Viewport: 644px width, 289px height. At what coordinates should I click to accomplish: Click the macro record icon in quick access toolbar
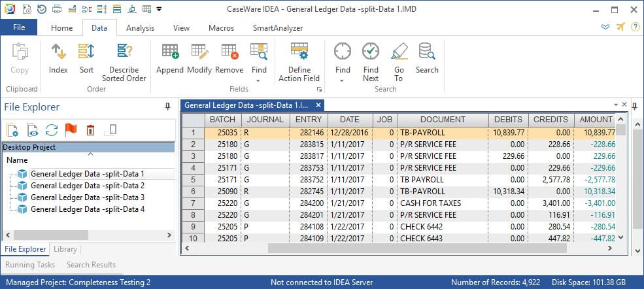point(27,8)
